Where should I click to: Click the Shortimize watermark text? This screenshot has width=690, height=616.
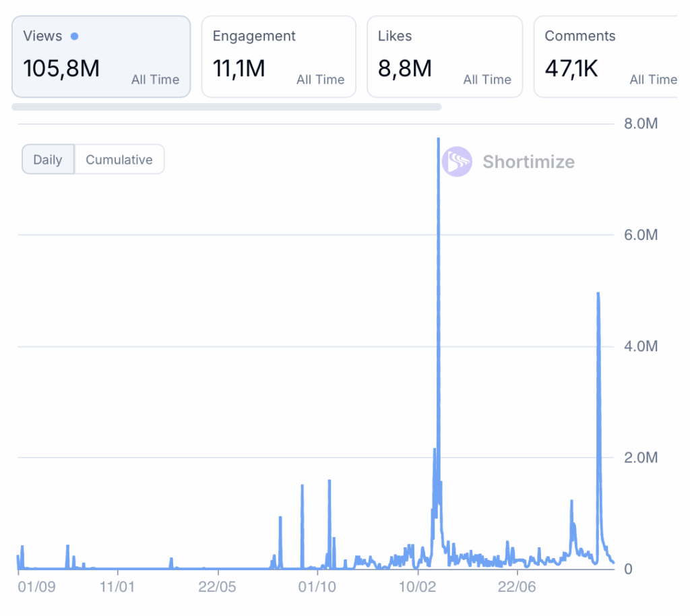(x=528, y=162)
